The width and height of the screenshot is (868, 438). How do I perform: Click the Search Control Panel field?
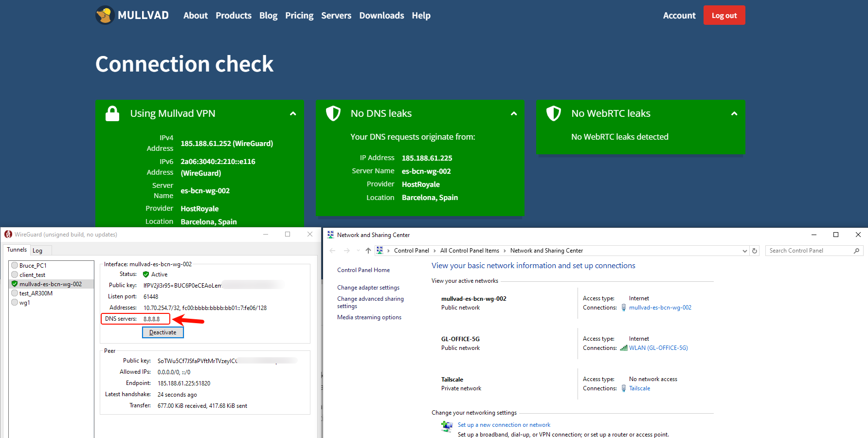coord(809,251)
